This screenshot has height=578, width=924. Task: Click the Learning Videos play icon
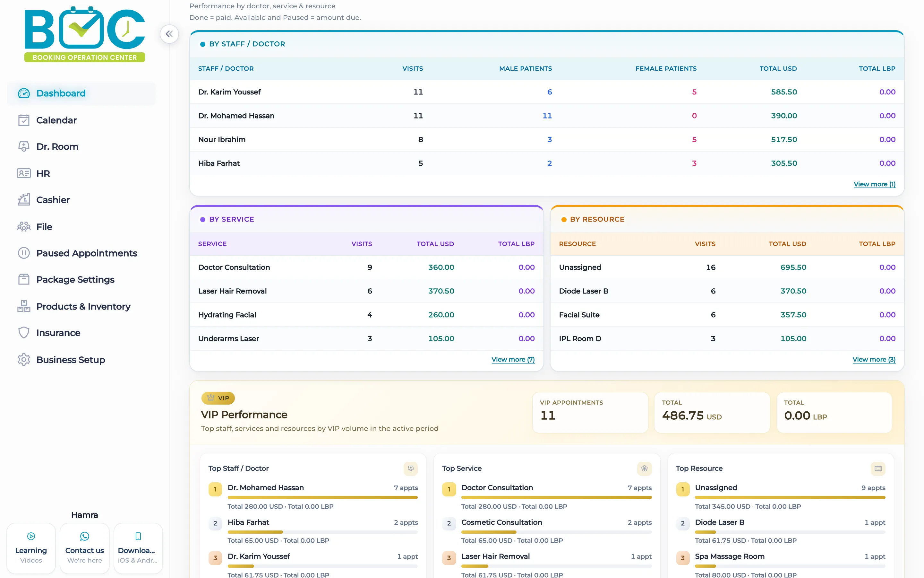tap(31, 536)
